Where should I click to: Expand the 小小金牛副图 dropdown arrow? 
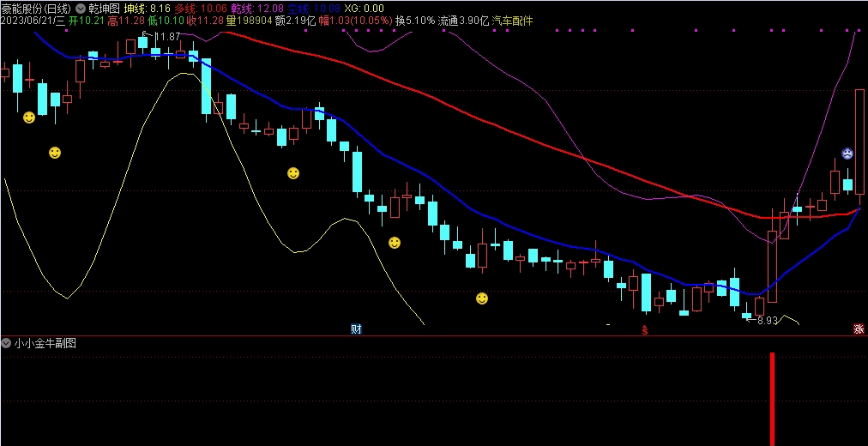click(x=7, y=343)
